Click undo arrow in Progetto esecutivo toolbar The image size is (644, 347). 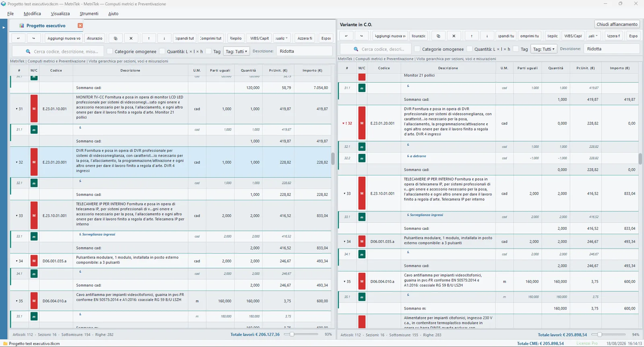point(18,38)
